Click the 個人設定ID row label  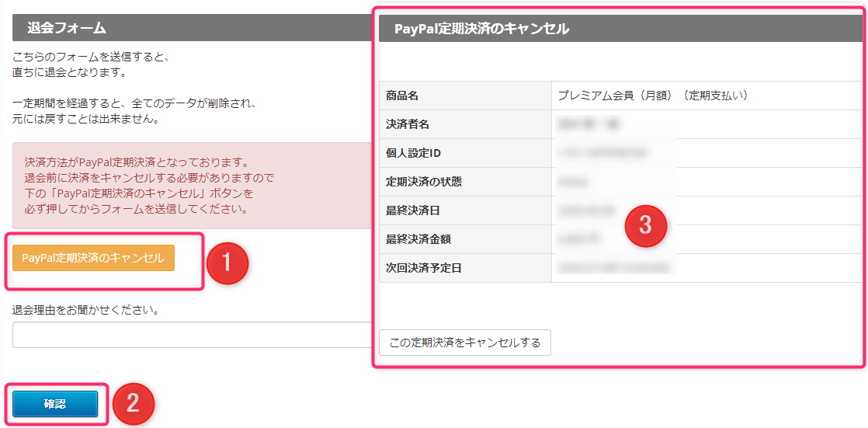coord(413,153)
